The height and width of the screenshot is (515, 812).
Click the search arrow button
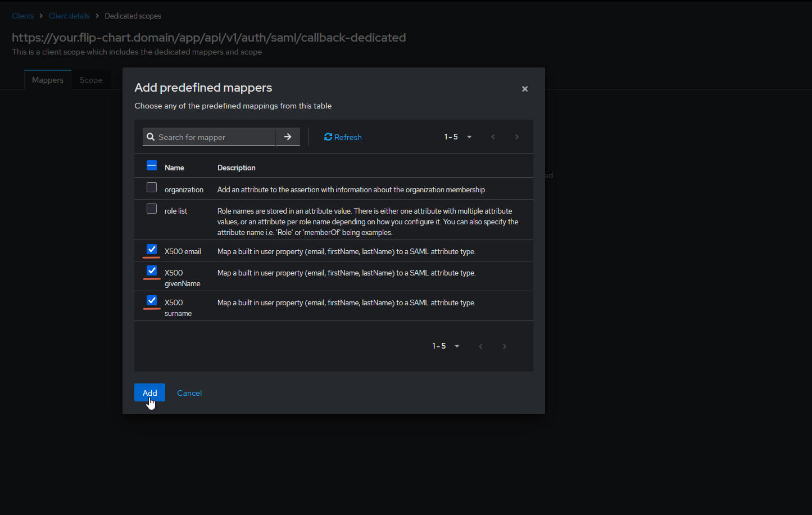(288, 137)
